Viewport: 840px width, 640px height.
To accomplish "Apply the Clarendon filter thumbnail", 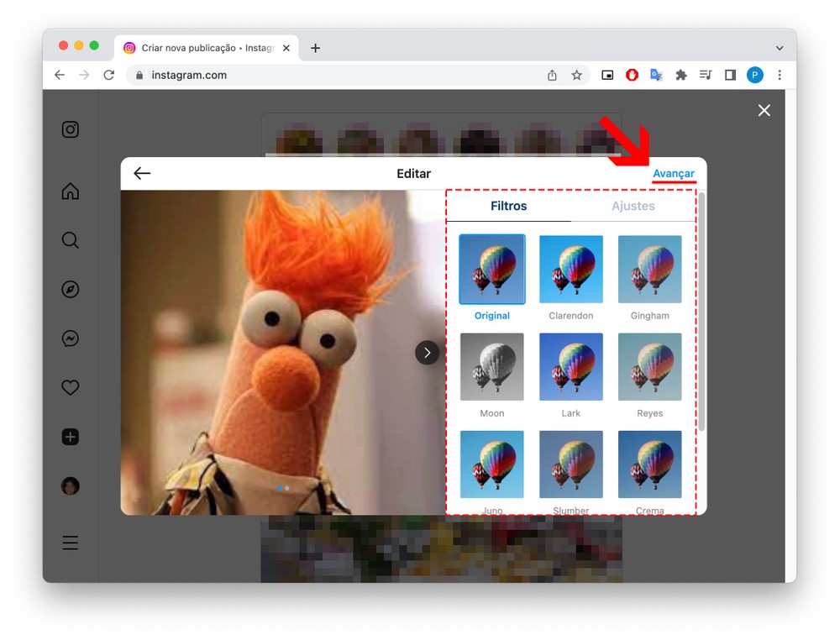I will (x=571, y=270).
